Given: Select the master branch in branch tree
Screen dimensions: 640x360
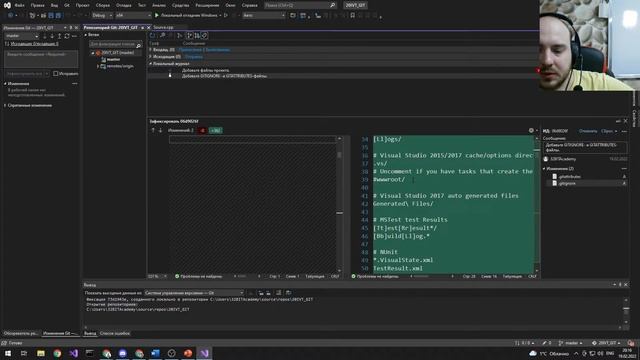Looking at the screenshot, I should 113,60.
